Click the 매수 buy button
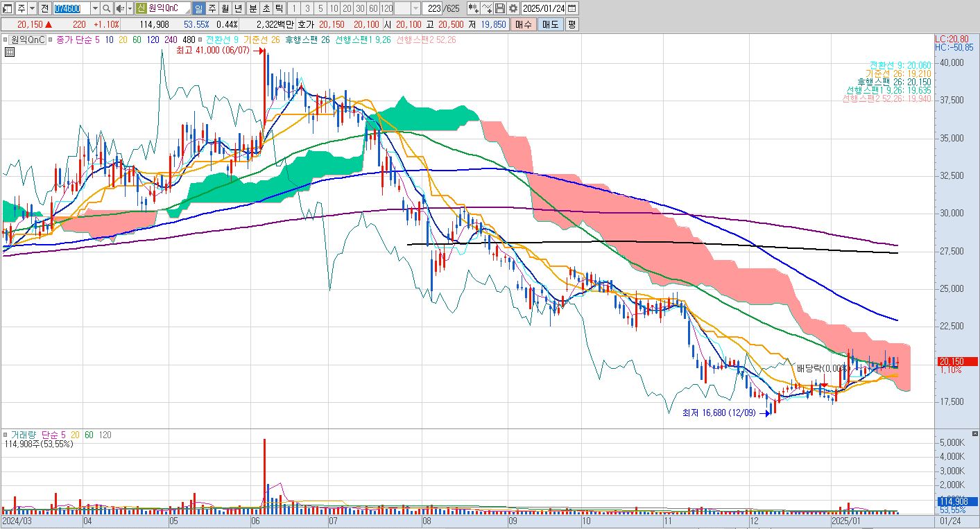 [523, 24]
